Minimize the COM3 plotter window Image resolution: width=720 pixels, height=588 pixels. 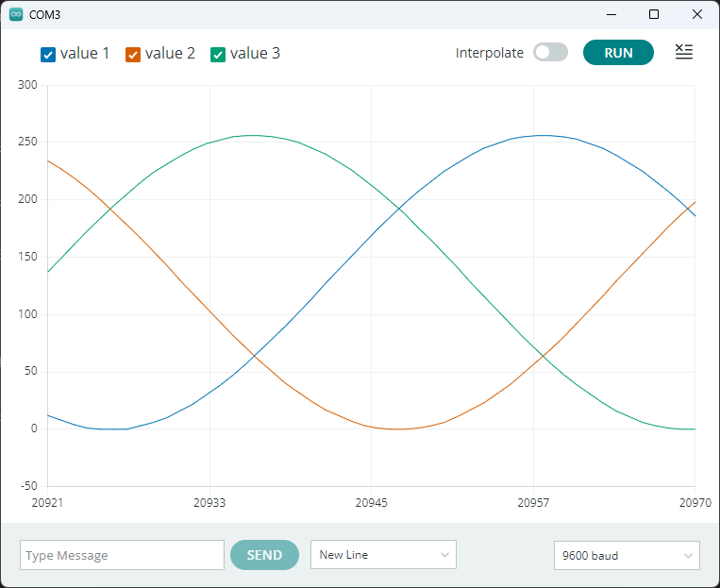click(x=611, y=15)
